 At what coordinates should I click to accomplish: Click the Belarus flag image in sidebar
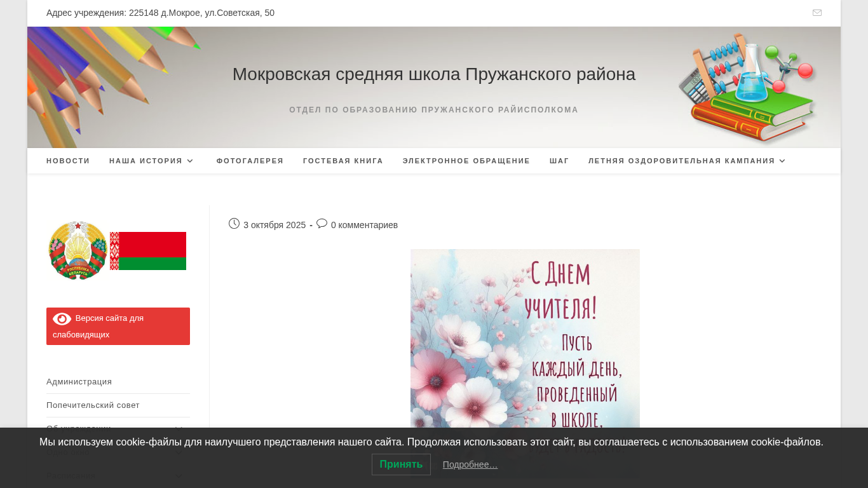[x=148, y=251]
